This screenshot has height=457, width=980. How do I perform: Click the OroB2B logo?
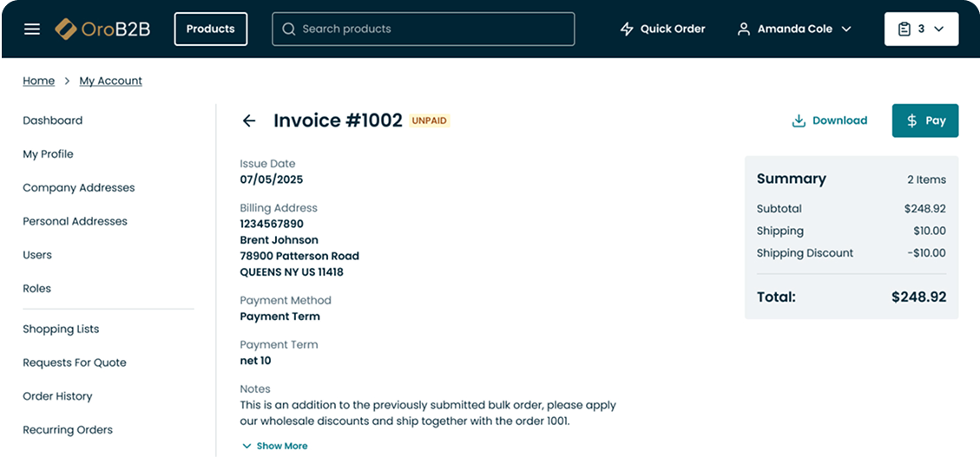coord(102,29)
